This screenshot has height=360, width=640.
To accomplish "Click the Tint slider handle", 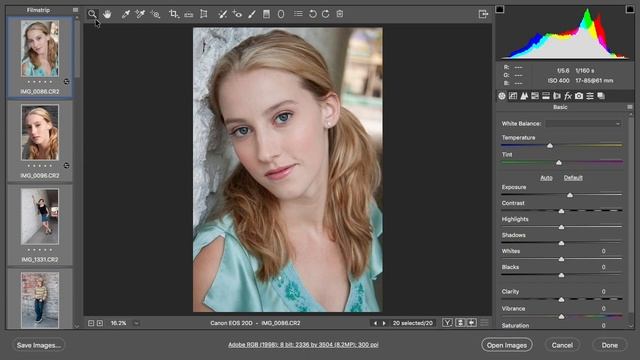I will [559, 162].
